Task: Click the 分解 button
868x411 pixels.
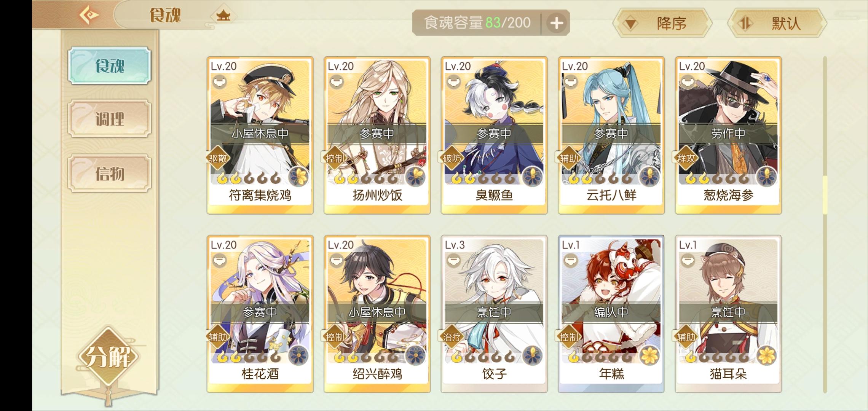Action: point(108,357)
